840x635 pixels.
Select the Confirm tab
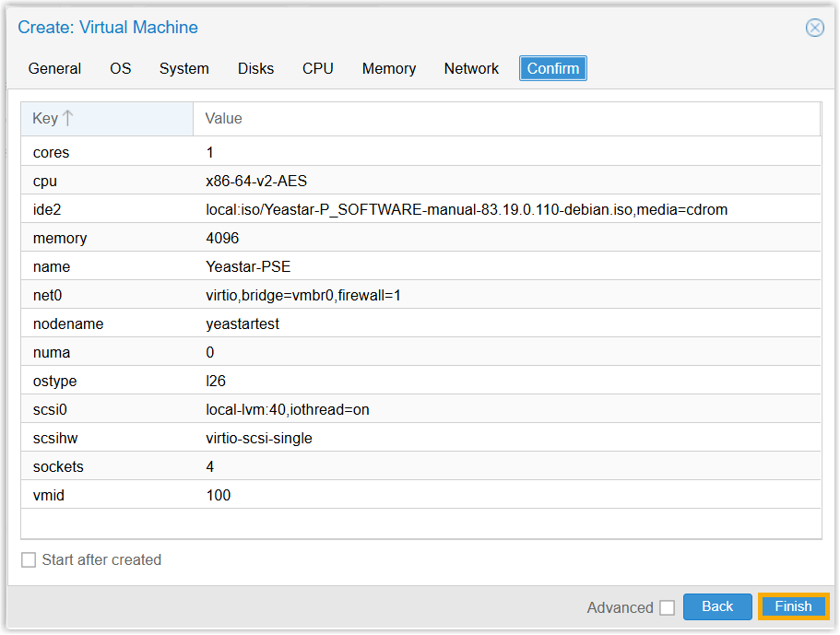click(x=553, y=69)
